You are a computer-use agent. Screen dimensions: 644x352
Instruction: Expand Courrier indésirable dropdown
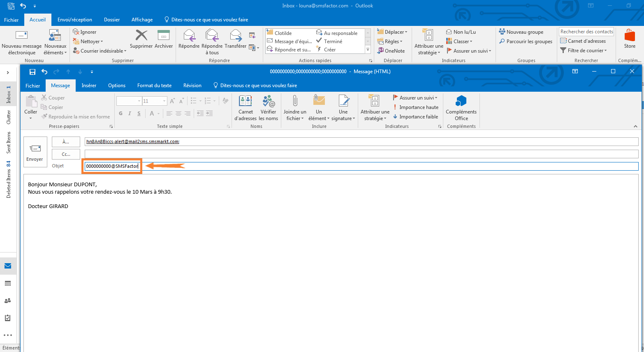click(x=99, y=51)
